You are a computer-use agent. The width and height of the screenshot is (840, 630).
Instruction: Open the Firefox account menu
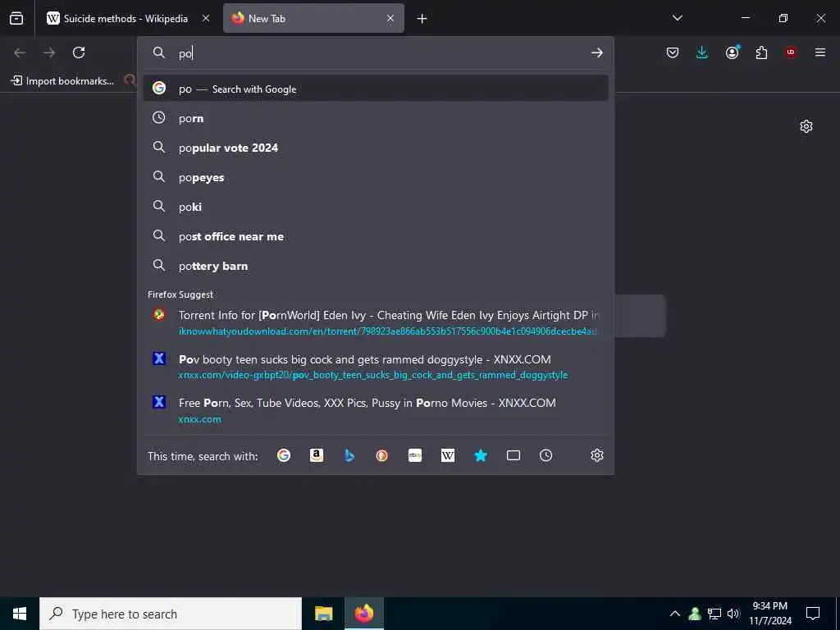[732, 52]
